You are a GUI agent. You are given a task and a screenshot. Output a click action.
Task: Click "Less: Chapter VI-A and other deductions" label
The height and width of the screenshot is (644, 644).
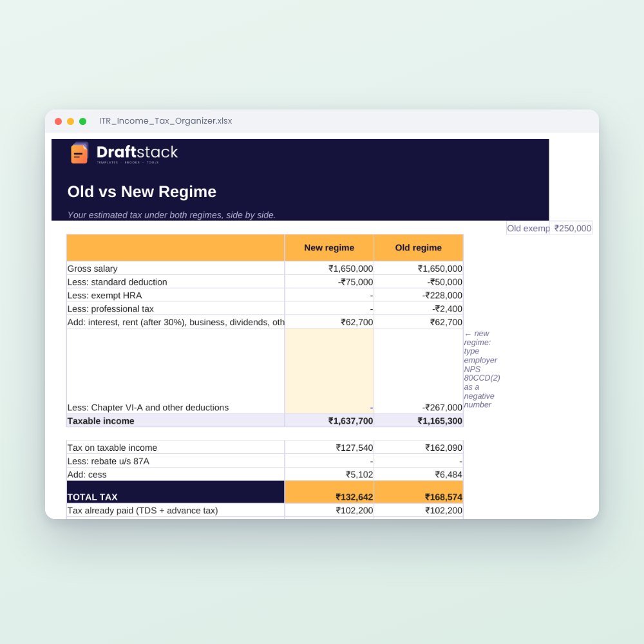148,408
